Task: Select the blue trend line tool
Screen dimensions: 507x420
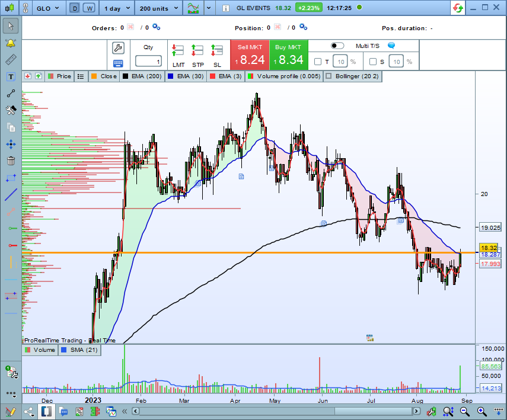Action: point(11,194)
